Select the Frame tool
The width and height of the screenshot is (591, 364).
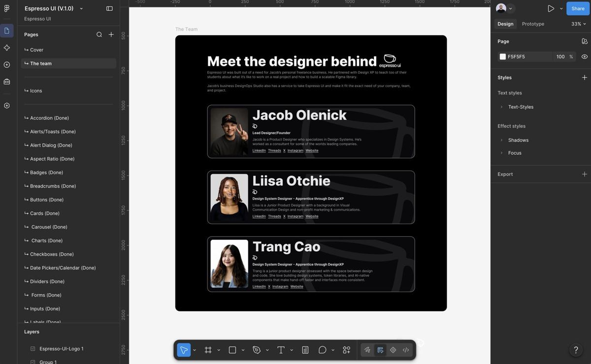208,350
